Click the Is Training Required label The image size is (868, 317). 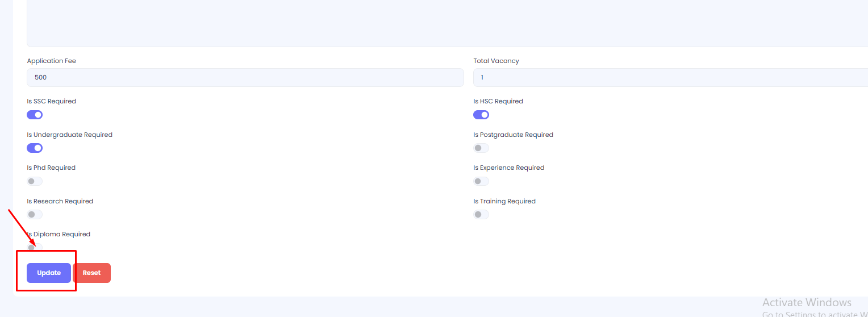tap(504, 201)
